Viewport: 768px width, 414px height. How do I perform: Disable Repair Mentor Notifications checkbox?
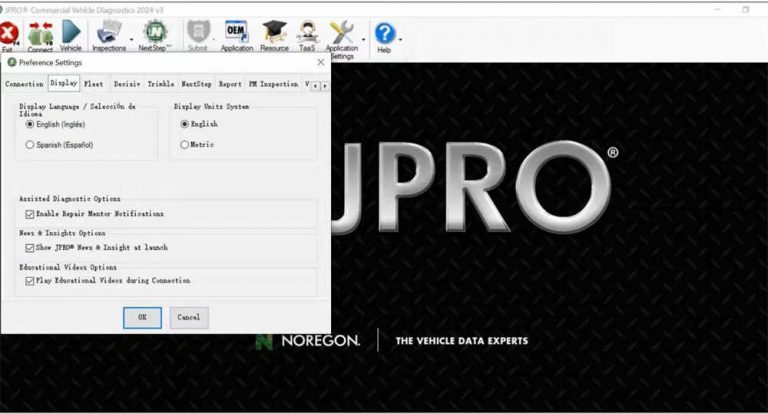coord(29,214)
